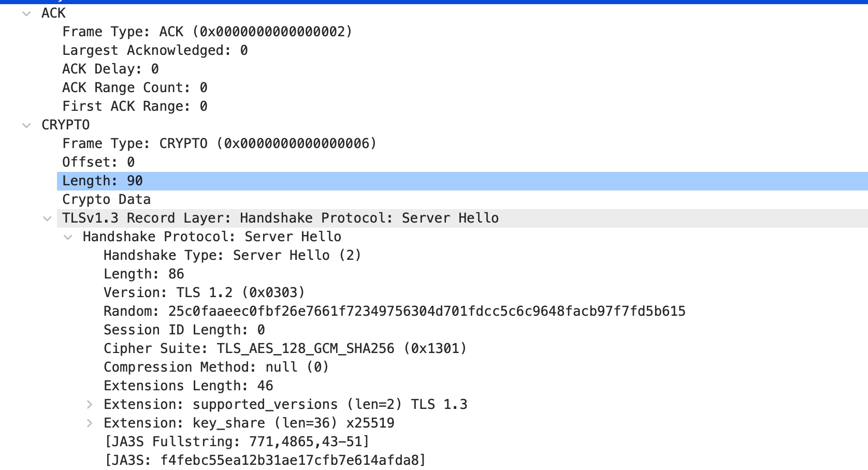
Task: Click the ACK Delay row
Action: click(110, 69)
